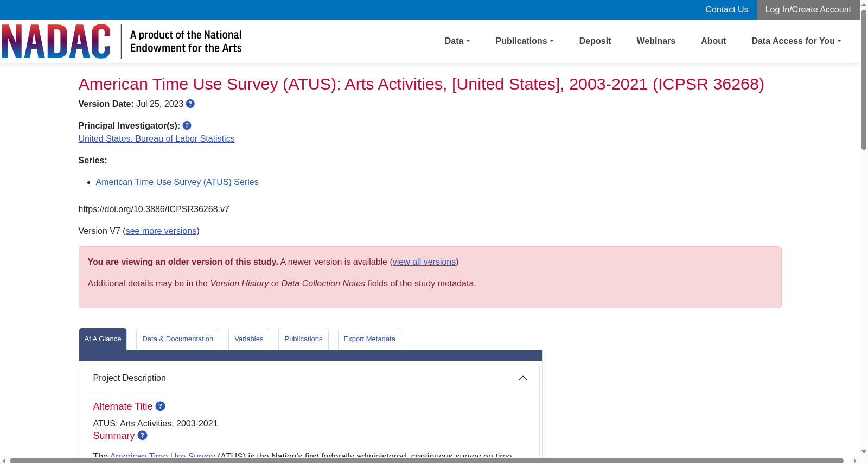This screenshot has height=465, width=868.
Task: Click the view all versions link
Action: pos(424,262)
